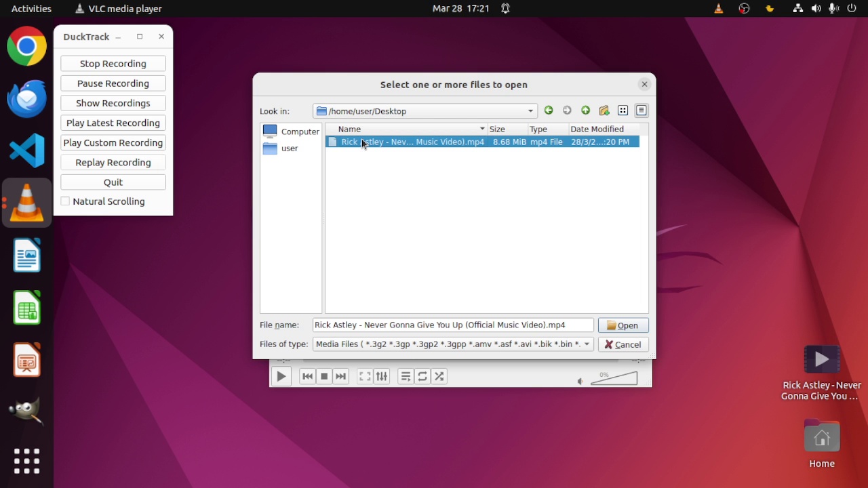Click VLC Next media button
This screenshot has width=868, height=488.
341,376
